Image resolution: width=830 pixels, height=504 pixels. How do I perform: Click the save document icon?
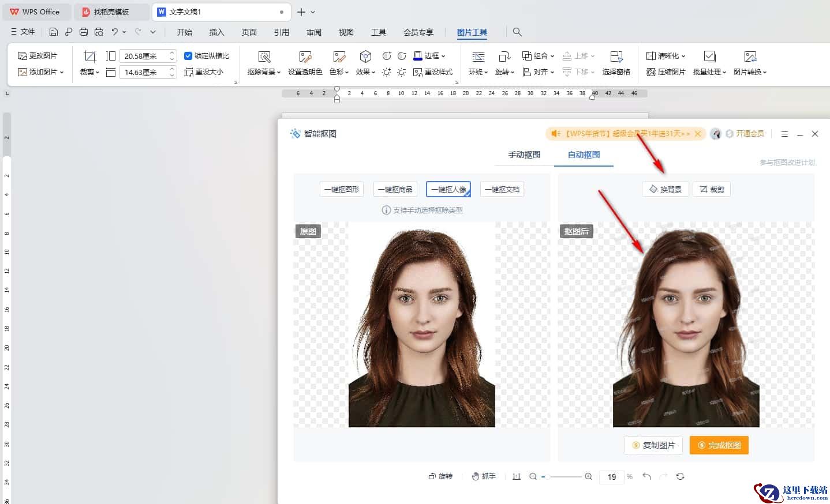54,32
